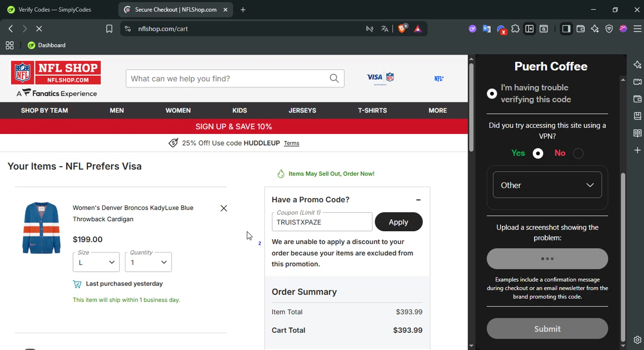Open Brave VPN shield icon
644x350 pixels.
point(609,29)
